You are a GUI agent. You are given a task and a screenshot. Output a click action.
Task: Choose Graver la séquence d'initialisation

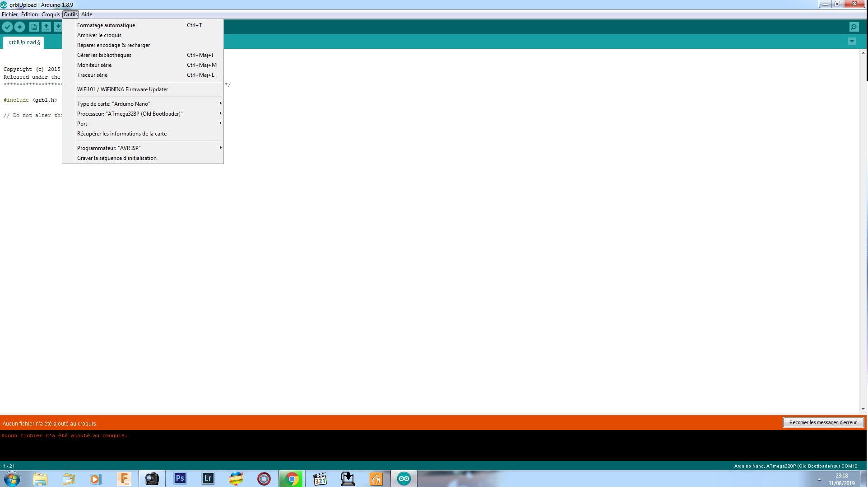(143, 158)
